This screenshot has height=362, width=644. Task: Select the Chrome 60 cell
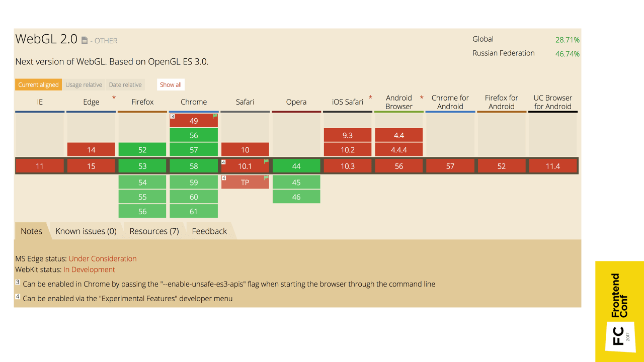(194, 197)
